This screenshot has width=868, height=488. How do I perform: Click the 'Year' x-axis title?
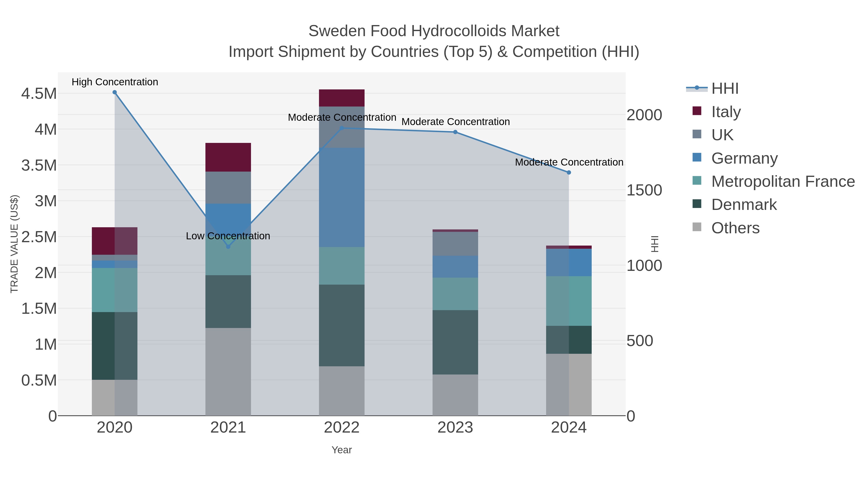click(342, 450)
